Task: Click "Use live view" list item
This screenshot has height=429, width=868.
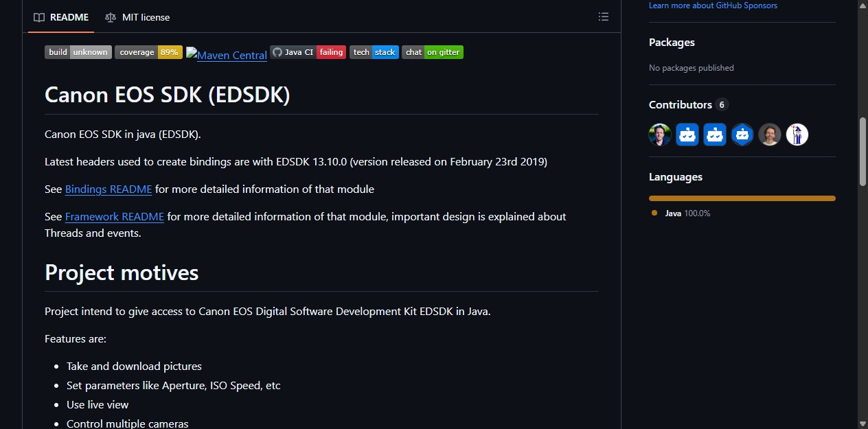Action: 98,404
